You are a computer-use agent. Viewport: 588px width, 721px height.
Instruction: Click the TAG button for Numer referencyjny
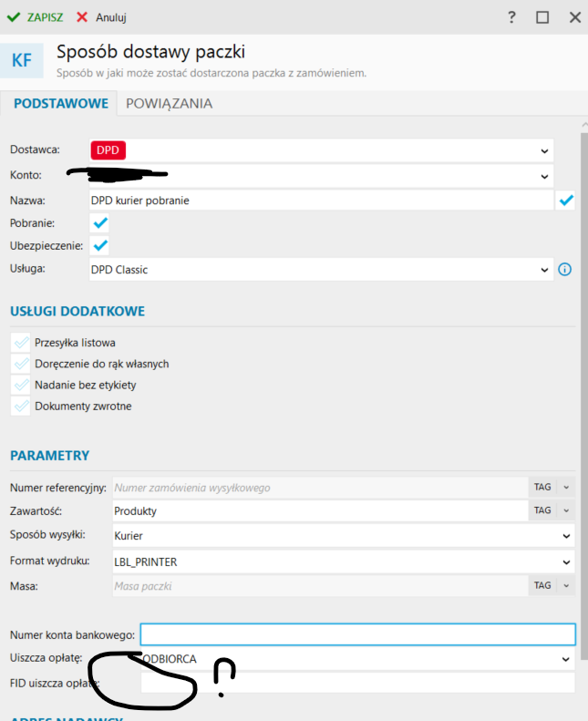(x=542, y=488)
